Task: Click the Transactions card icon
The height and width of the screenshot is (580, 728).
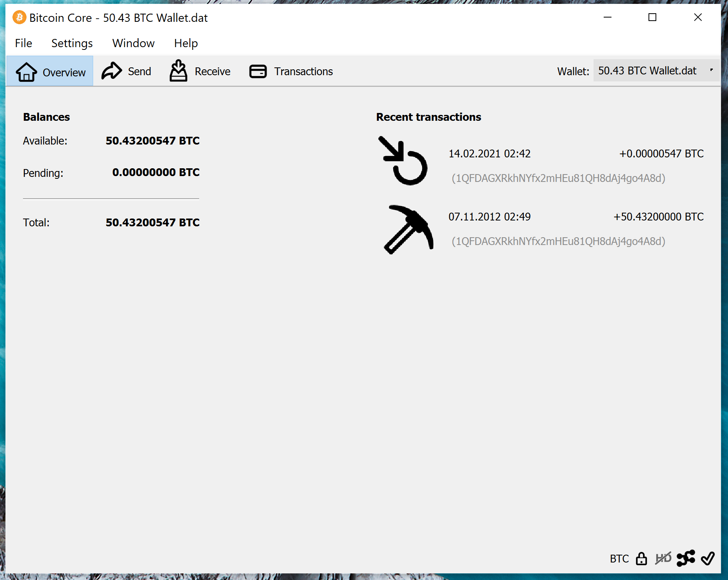Action: click(258, 71)
